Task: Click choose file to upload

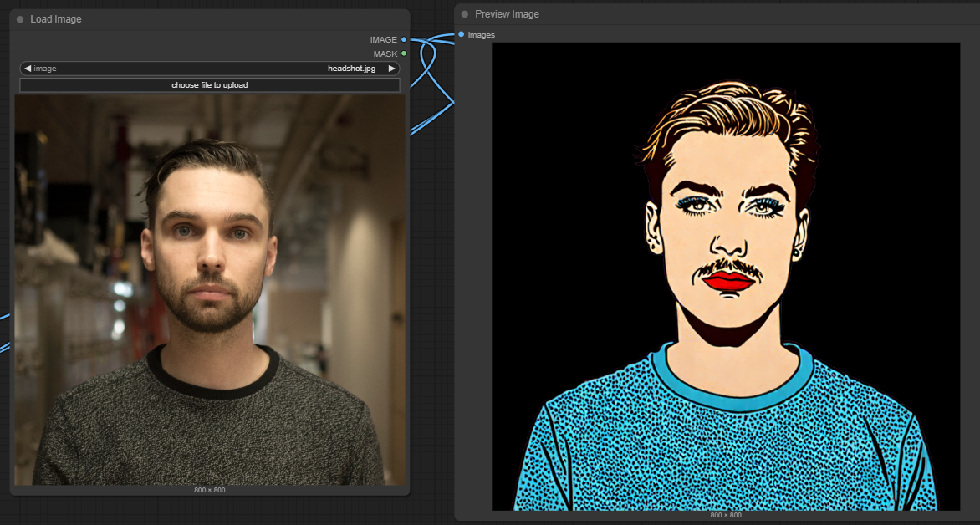Action: pos(209,85)
